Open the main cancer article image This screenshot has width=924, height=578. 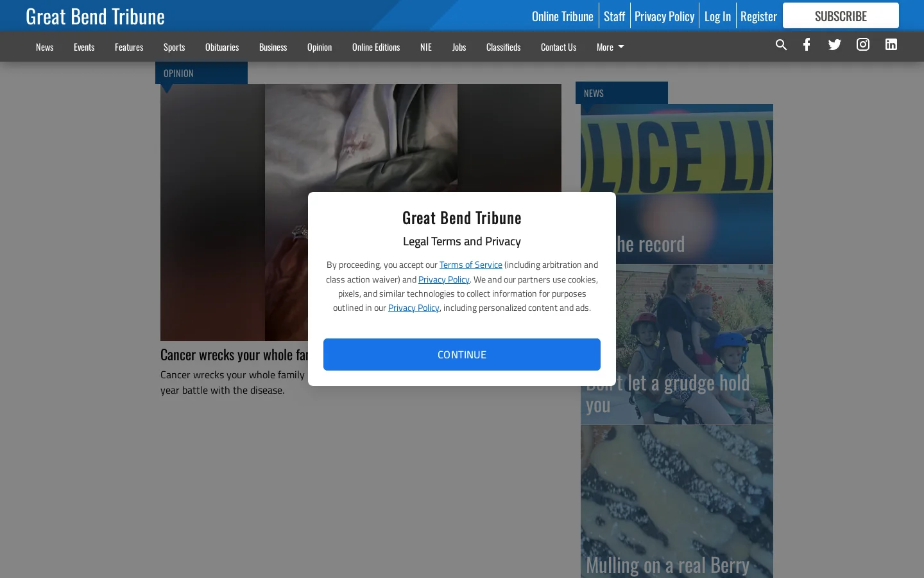(x=361, y=213)
